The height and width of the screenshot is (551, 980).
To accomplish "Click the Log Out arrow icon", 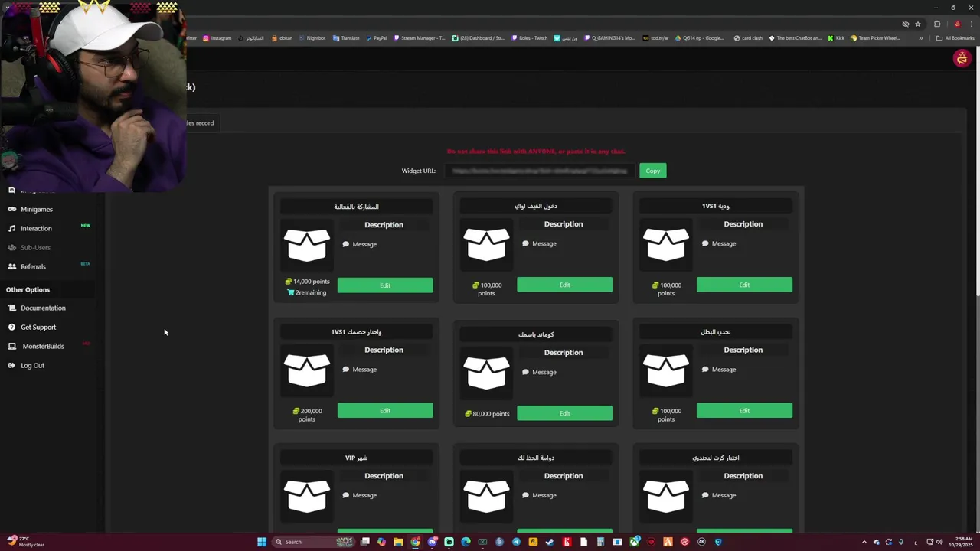I will click(x=11, y=365).
